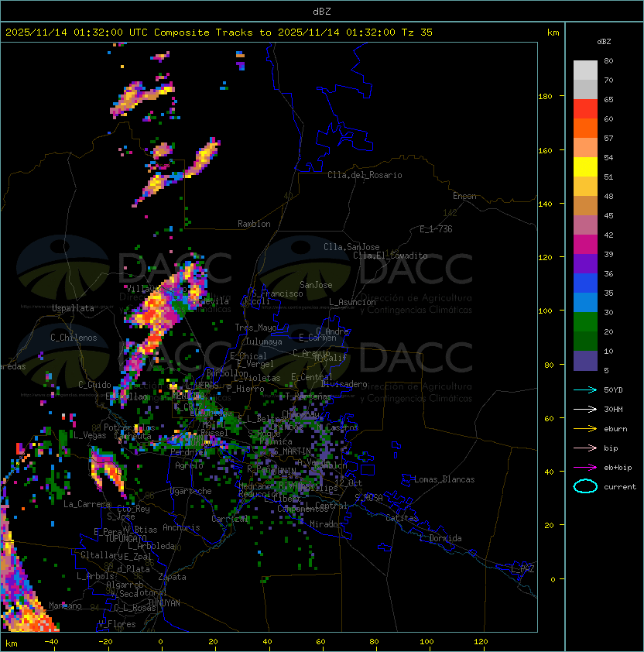The height and width of the screenshot is (652, 644).
Task: Click the 'Lomas_Blancas' map label
Action: (444, 479)
